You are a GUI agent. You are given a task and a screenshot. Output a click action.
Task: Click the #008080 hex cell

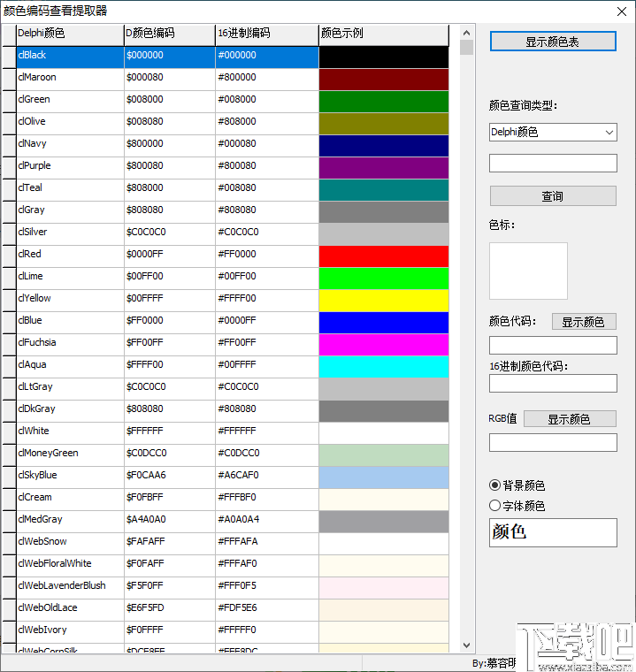[267, 190]
